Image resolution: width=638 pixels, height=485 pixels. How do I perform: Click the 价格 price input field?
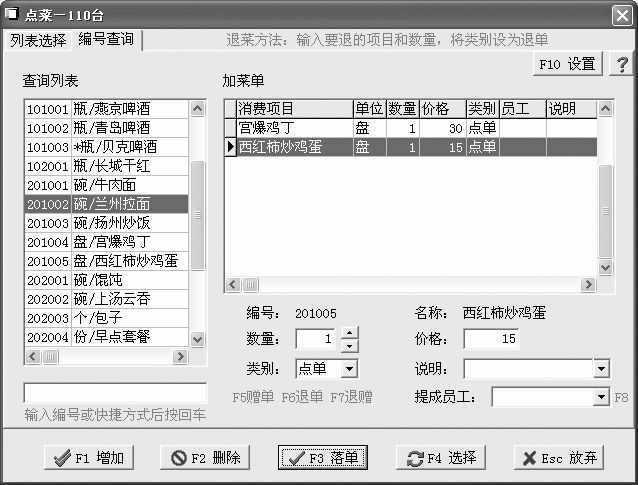click(x=491, y=340)
